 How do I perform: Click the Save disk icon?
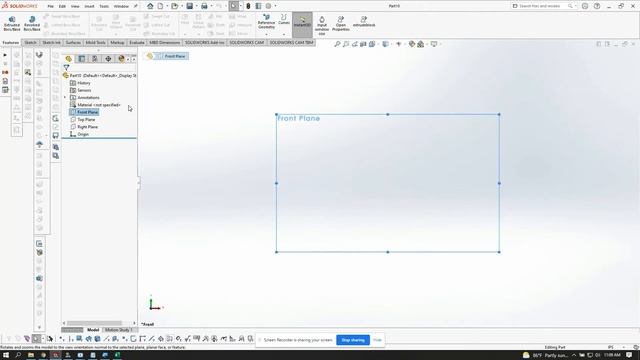coord(189,6)
